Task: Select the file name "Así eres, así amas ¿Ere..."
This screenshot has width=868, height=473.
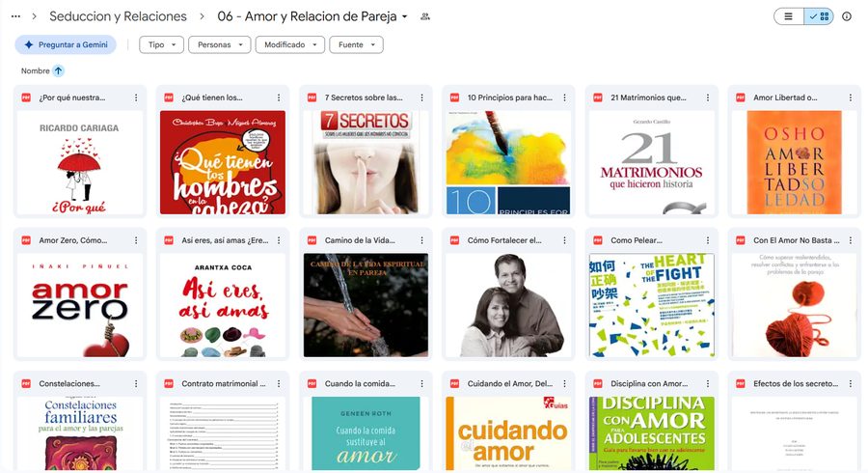Action: click(x=225, y=240)
